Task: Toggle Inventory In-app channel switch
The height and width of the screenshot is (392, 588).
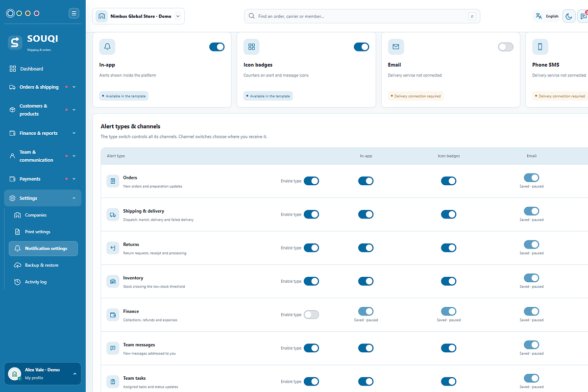Action: pos(366,281)
